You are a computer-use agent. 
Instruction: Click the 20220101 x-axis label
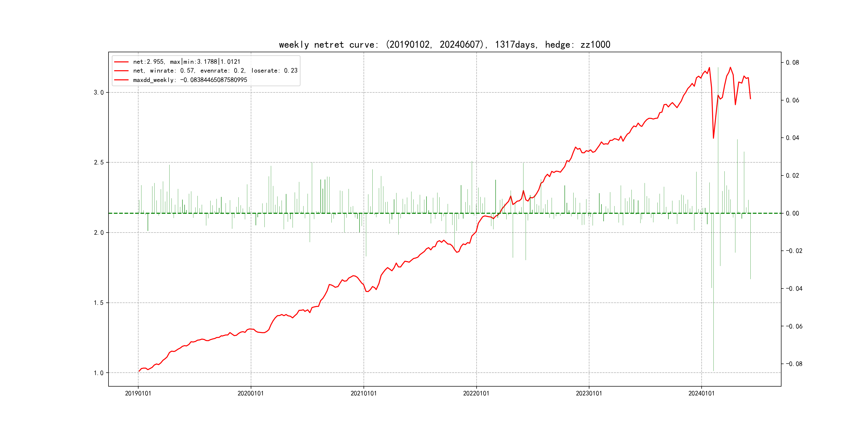pyautogui.click(x=476, y=393)
